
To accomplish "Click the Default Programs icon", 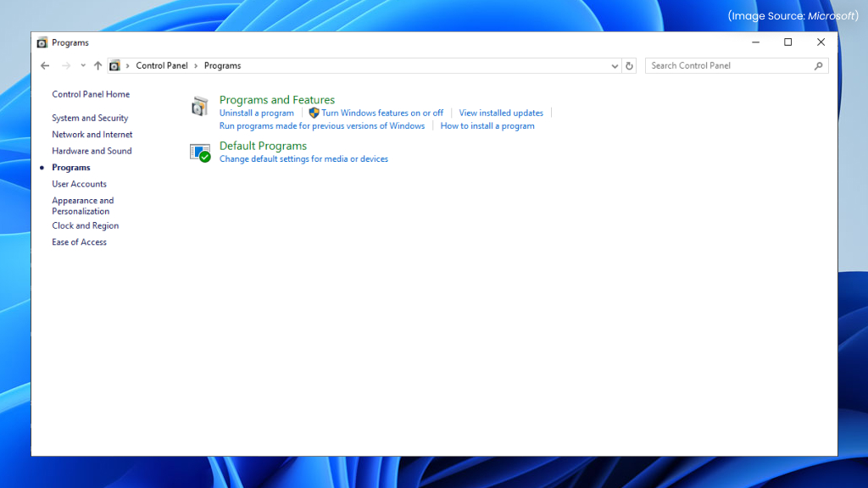I will point(200,152).
